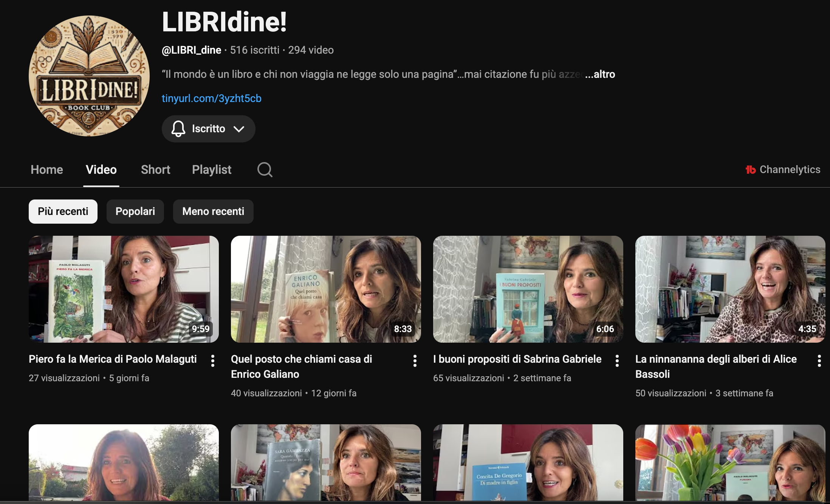
Task: Click the 294 video count text
Action: 311,50
